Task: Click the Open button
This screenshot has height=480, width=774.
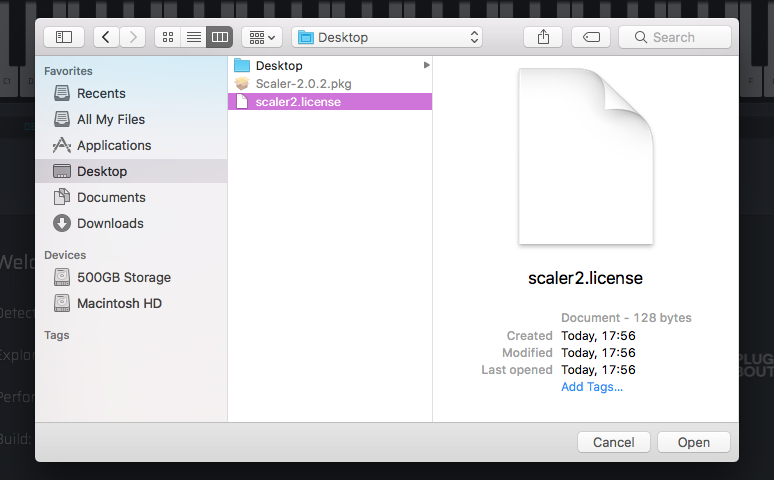Action: (694, 442)
